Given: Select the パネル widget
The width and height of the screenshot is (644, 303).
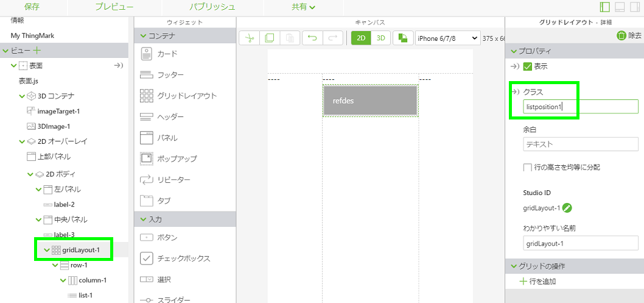Looking at the screenshot, I should coord(158,138).
